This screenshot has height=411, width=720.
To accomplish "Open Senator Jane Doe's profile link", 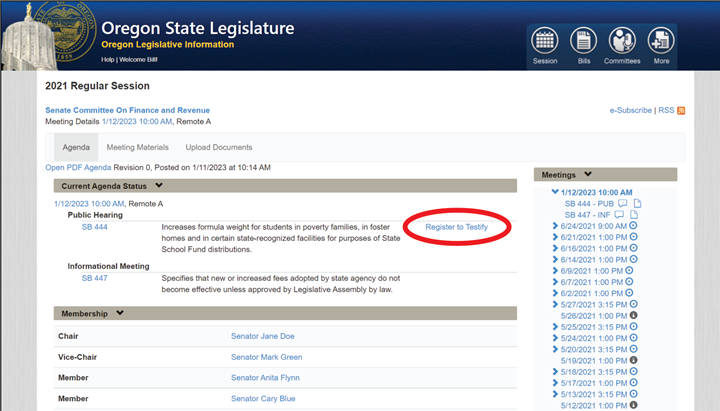I will pyautogui.click(x=262, y=336).
